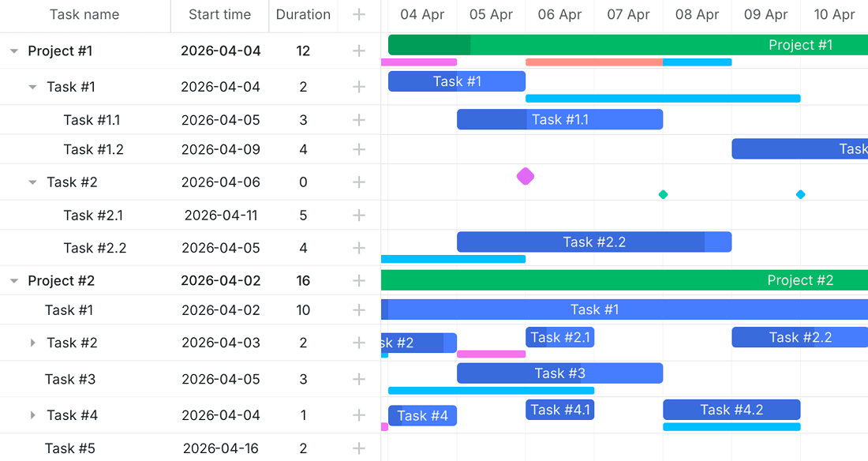The width and height of the screenshot is (868, 461).
Task: Collapse Task #2 under Project #1
Action: 32,182
